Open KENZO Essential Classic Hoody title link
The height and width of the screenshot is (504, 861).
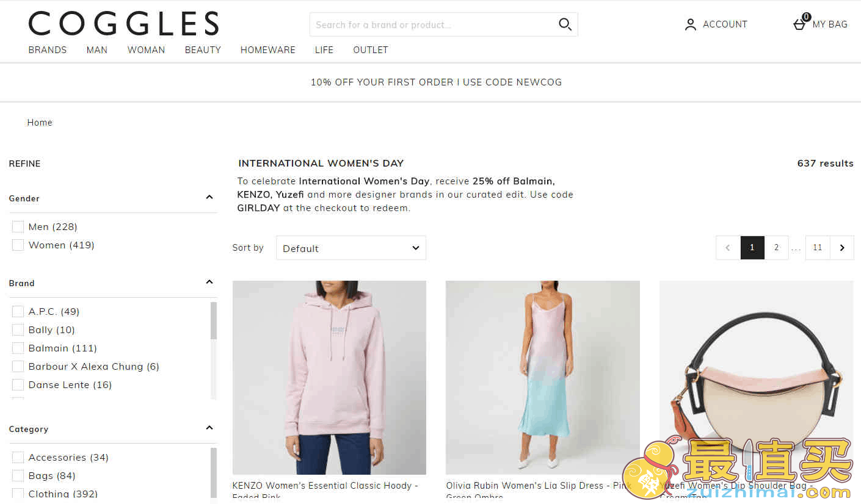325,491
